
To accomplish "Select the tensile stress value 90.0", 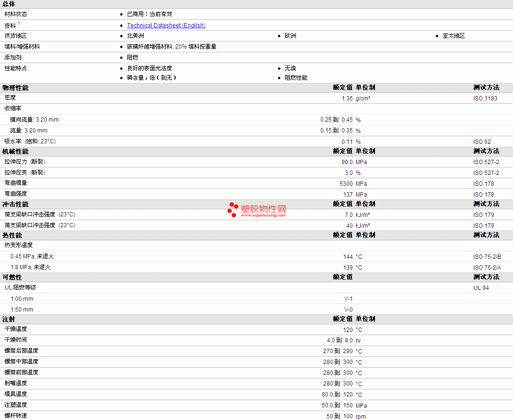I will coord(347,162).
